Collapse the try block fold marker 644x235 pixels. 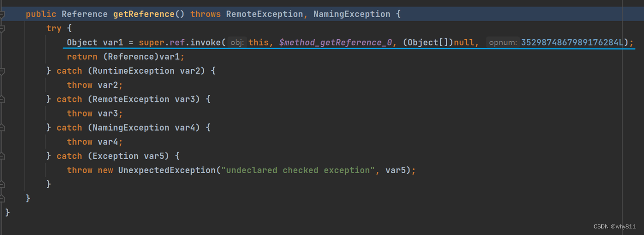pyautogui.click(x=2, y=28)
